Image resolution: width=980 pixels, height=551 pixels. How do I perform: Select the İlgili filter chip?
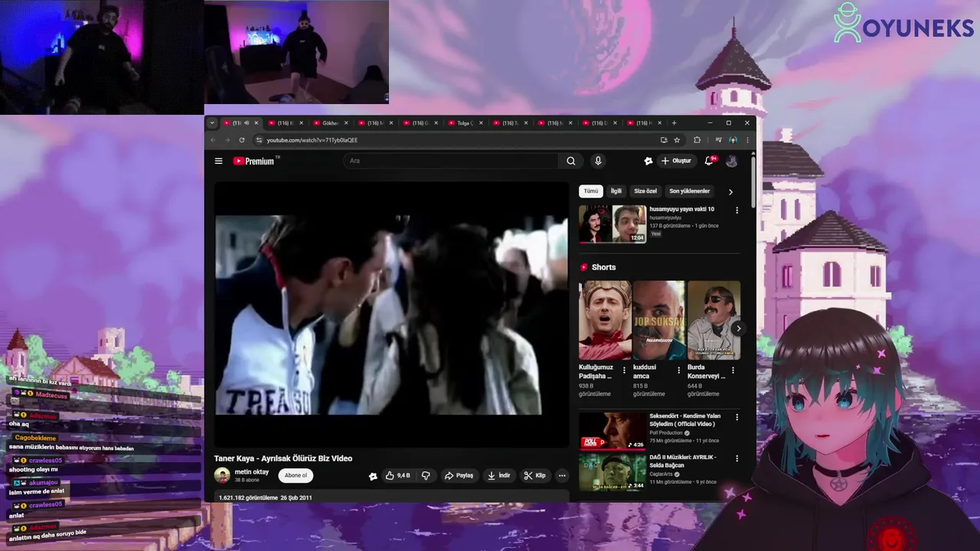click(616, 191)
